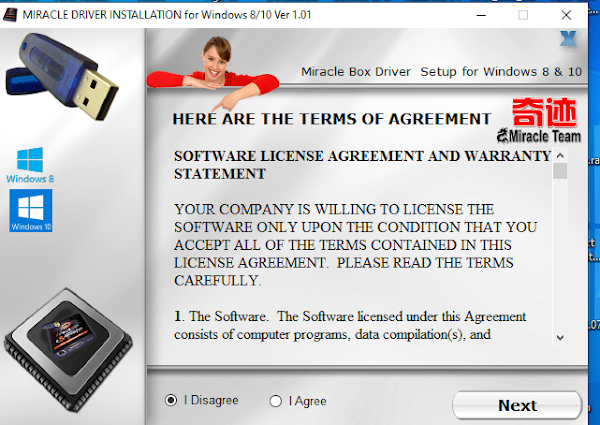The height and width of the screenshot is (425, 600).
Task: Click the I Agree label text
Action: (307, 401)
